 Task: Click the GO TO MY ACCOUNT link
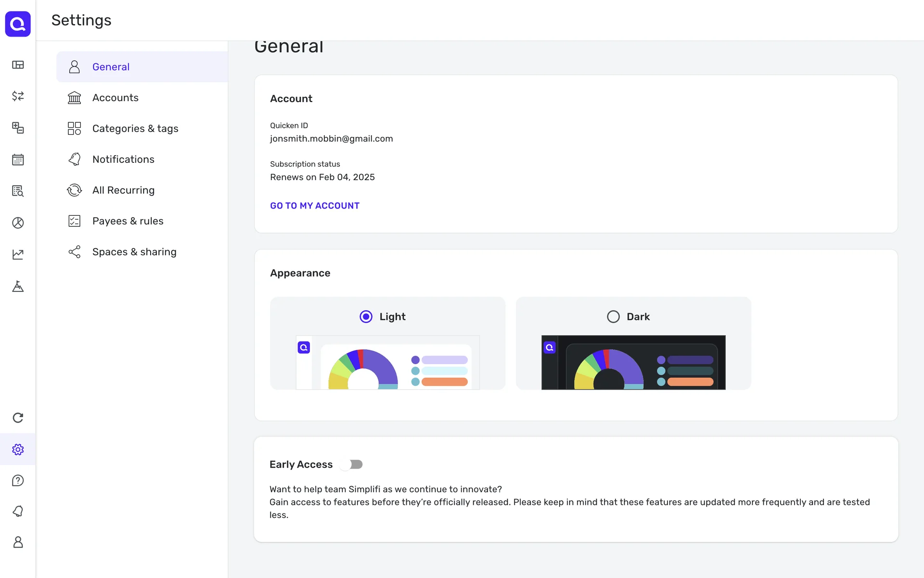coord(315,206)
